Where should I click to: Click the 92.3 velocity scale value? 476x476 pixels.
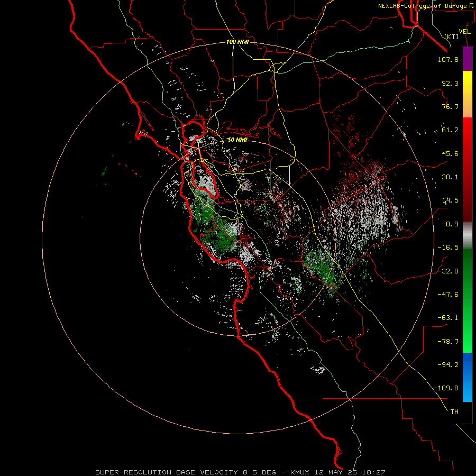(450, 83)
